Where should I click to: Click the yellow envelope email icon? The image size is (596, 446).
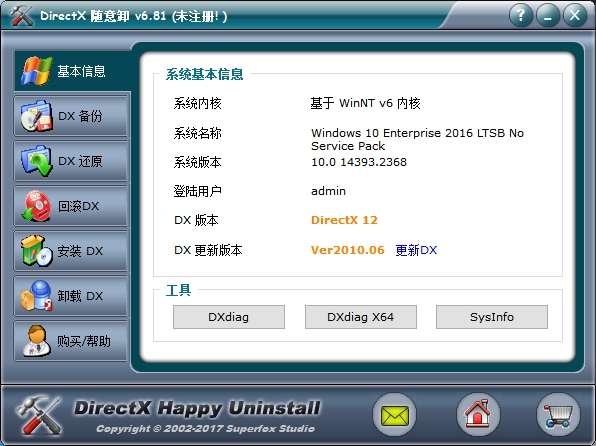395,415
